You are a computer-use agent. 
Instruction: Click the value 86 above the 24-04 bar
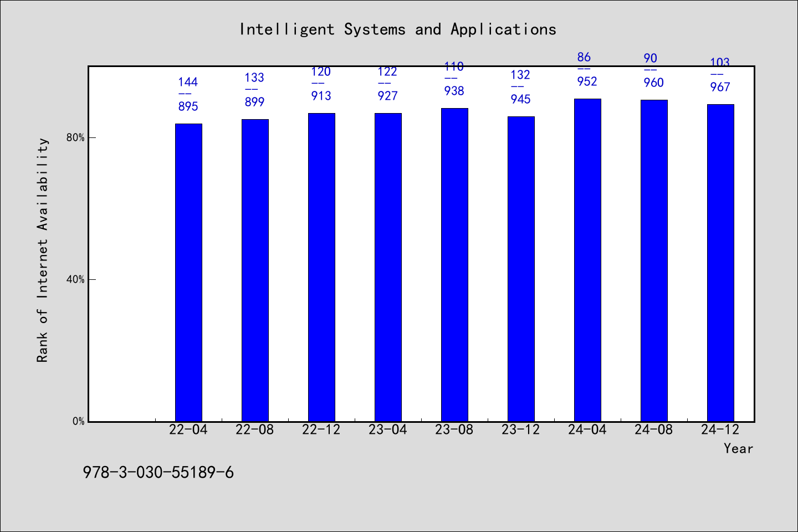coord(584,57)
